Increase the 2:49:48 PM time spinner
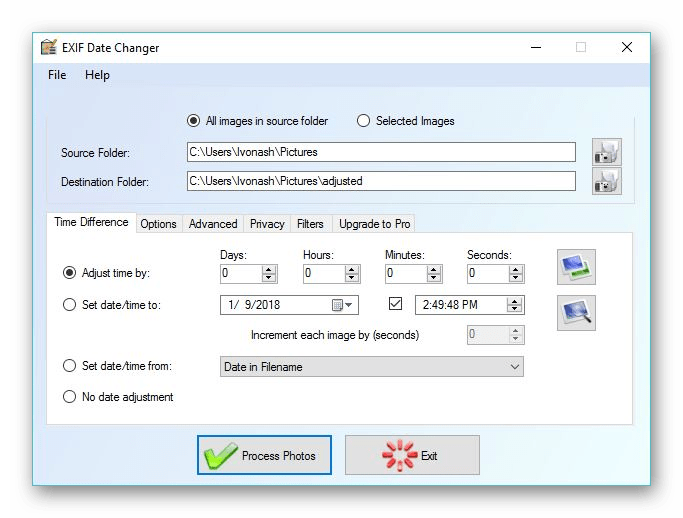The height and width of the screenshot is (518, 683). pyautogui.click(x=515, y=301)
